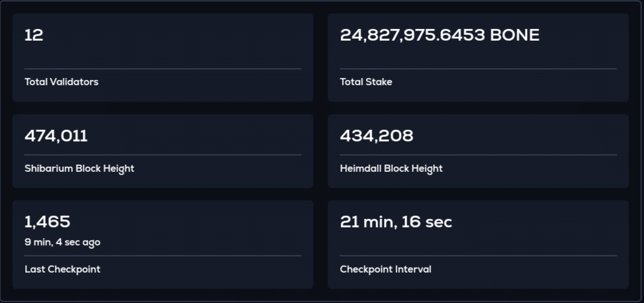Viewport: 644px width, 303px height.
Task: Click the 24,827,975.6453 BONE stake value
Action: 440,36
